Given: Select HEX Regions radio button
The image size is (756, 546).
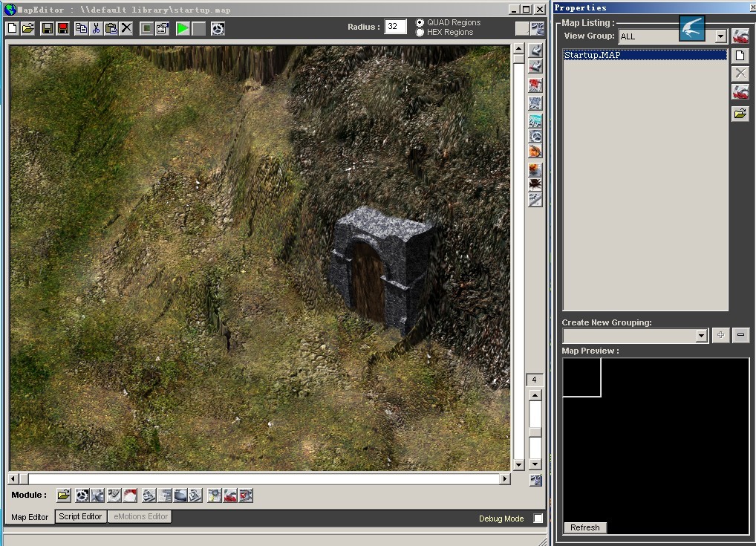Looking at the screenshot, I should coord(420,33).
